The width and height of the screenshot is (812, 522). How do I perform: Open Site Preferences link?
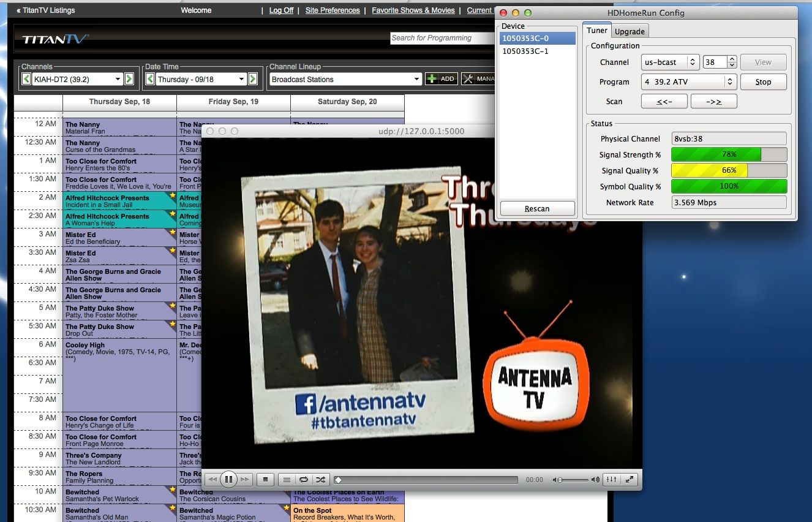tap(333, 10)
